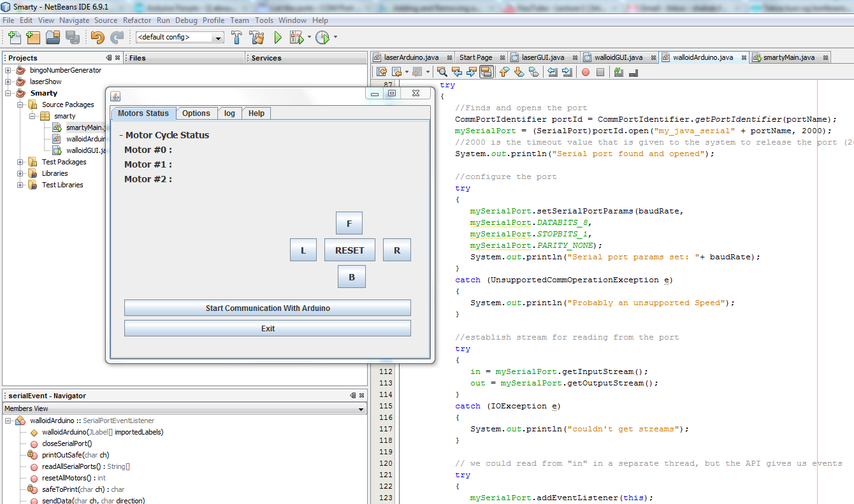Viewport: 854px width, 504px height.
Task: Click the Undo arrow icon
Action: point(98,37)
